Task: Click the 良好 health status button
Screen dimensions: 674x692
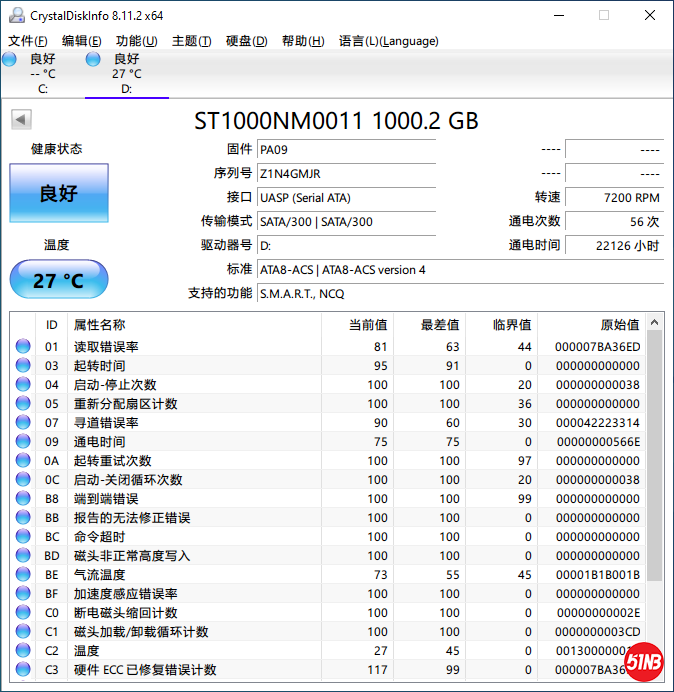Action: click(x=59, y=193)
